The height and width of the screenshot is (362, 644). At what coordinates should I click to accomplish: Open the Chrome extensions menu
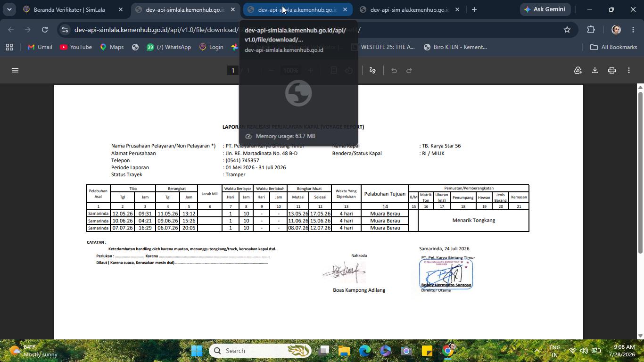point(591,30)
